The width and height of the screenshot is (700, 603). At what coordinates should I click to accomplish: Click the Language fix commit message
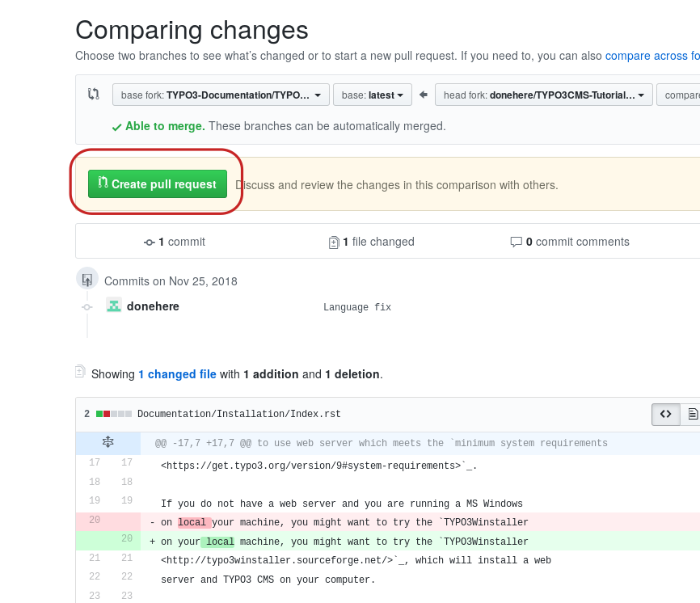356,307
